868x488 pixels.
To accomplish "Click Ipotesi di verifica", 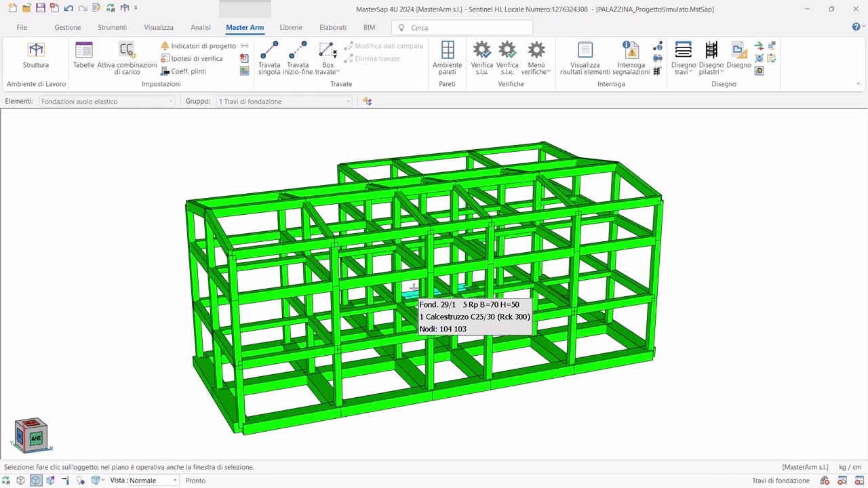I will pyautogui.click(x=192, y=59).
